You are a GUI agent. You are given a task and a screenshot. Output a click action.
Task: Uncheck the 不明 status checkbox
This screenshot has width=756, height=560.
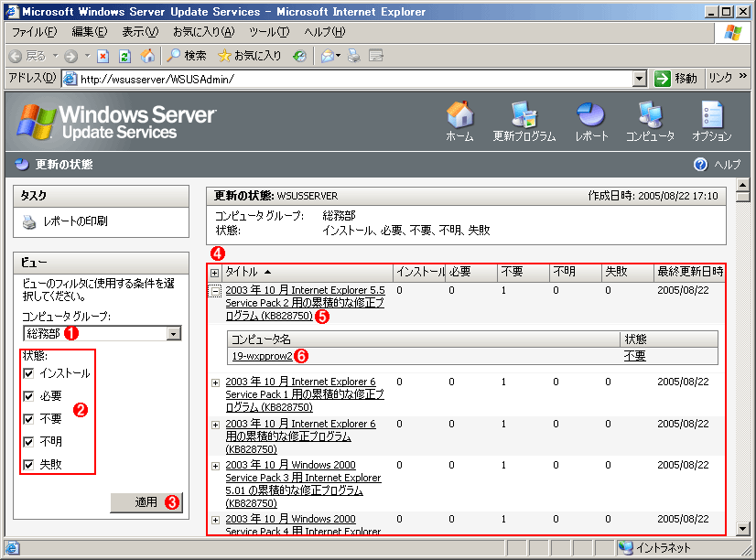[28, 442]
